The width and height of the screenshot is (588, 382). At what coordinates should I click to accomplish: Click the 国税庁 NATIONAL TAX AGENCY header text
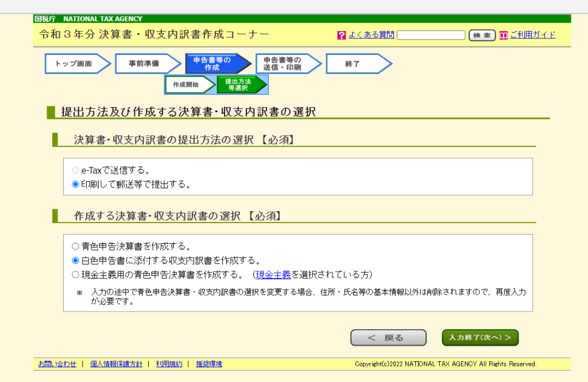(x=88, y=19)
